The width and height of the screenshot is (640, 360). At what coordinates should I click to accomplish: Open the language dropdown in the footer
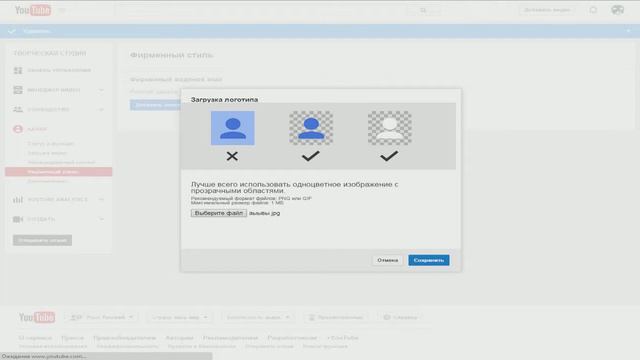coord(102,317)
